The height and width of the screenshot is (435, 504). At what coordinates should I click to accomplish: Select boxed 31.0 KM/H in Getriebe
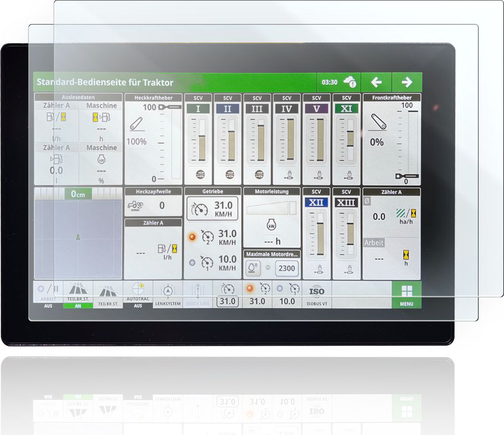coord(213,209)
